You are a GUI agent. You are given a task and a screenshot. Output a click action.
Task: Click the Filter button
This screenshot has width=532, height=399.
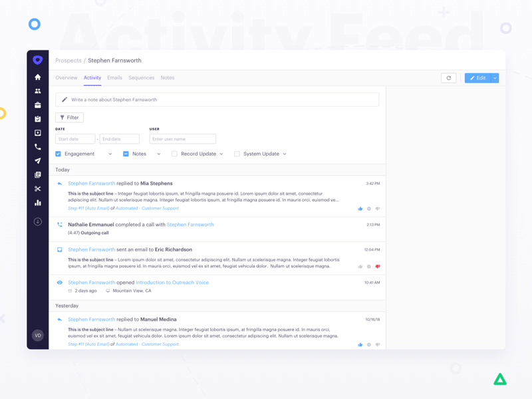69,117
